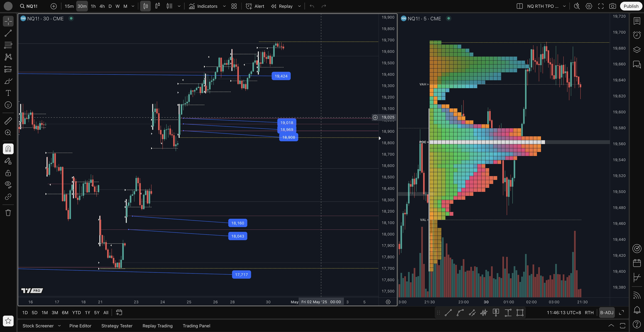644x332 pixels.
Task: Hide all drawings with eye icon
Action: pos(8,185)
